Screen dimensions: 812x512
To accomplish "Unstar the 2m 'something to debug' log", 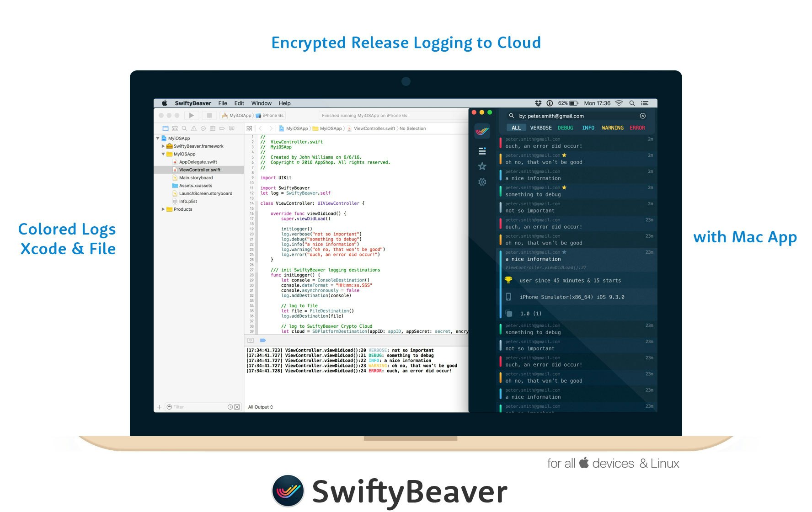I will pyautogui.click(x=564, y=187).
